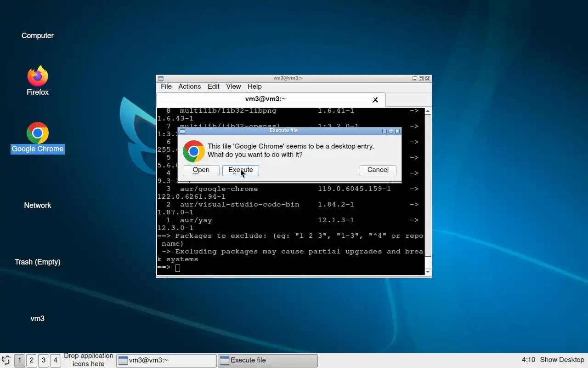Open the terminal Actions menu

[190, 86]
